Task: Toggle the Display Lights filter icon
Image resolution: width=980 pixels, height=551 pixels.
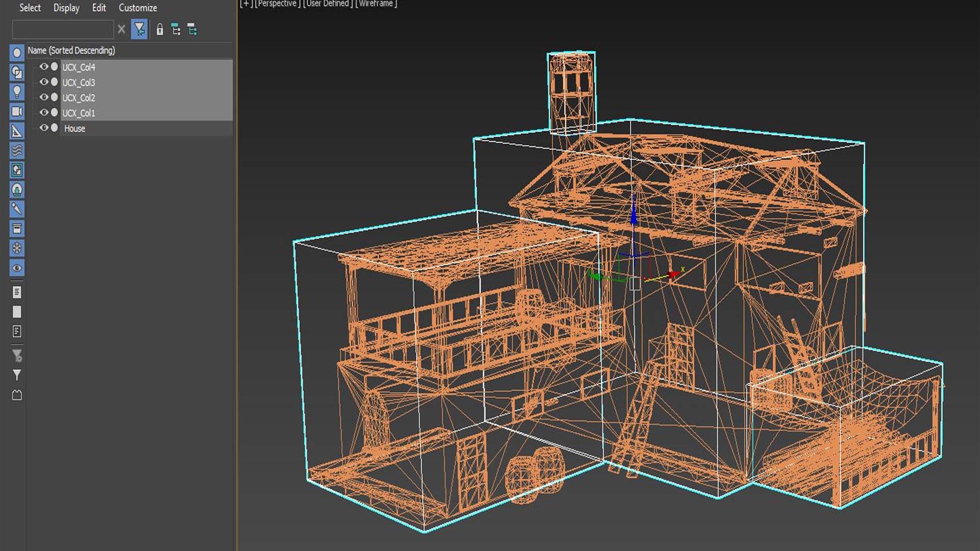Action: coord(17,92)
